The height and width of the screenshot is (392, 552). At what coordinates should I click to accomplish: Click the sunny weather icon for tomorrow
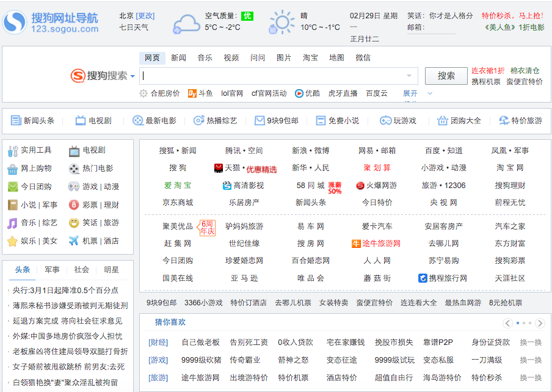click(281, 22)
